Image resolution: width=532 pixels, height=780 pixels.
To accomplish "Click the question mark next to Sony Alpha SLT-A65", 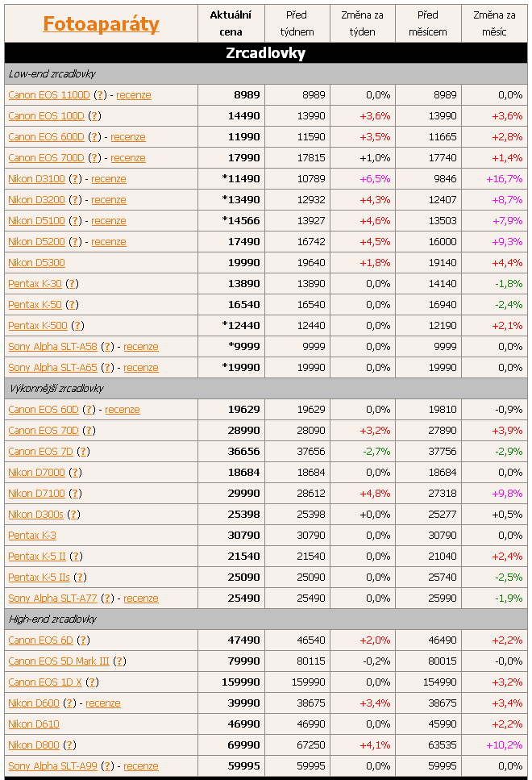I will [107, 368].
